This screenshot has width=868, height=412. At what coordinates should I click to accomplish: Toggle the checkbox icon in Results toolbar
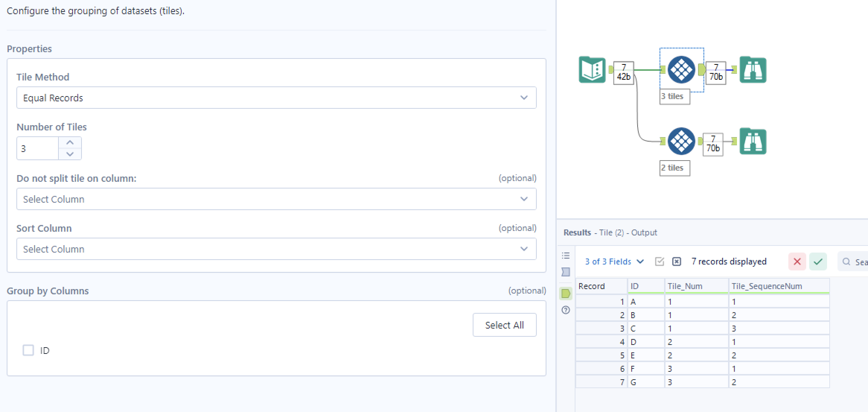pos(659,261)
